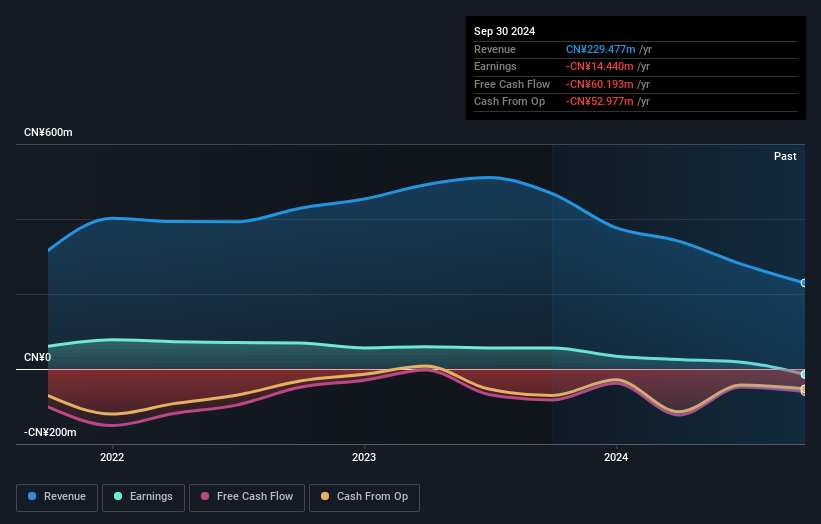Select the 2023 x-axis label
The height and width of the screenshot is (524, 821).
(x=364, y=458)
